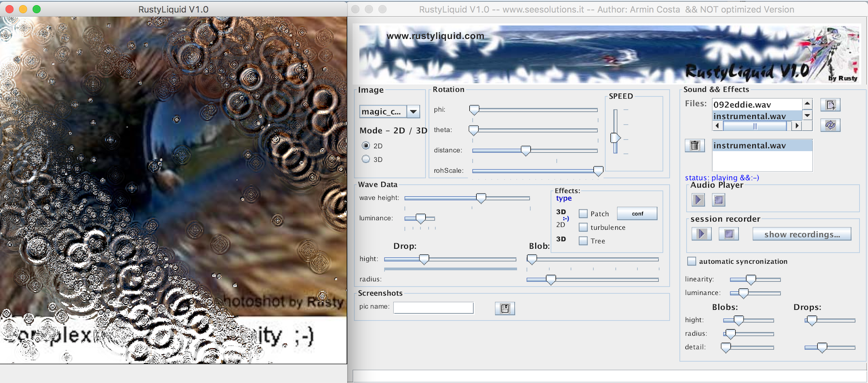
Task: Start the session recorder
Action: coord(701,234)
